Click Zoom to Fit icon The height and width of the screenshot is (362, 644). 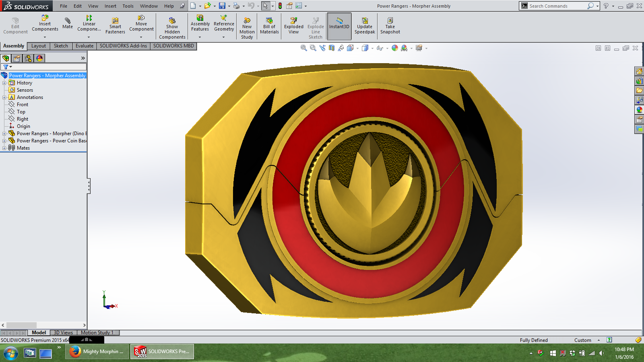click(304, 48)
